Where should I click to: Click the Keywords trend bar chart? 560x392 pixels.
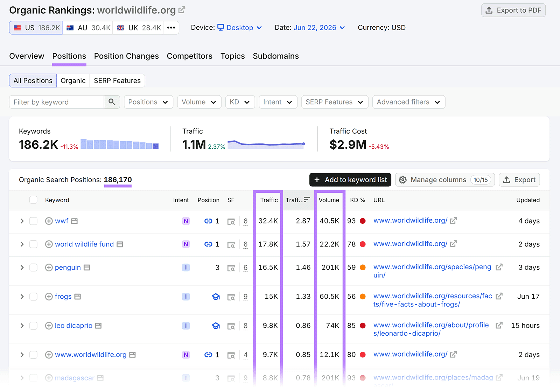pos(120,144)
